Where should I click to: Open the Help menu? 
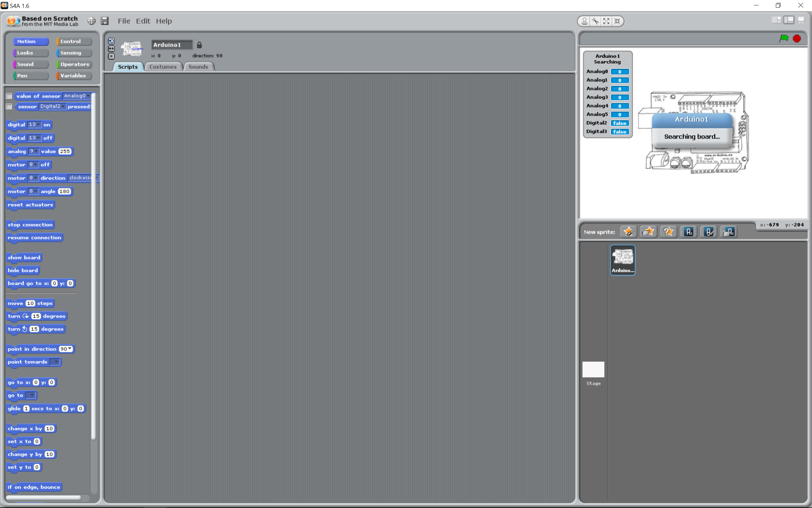(x=164, y=21)
